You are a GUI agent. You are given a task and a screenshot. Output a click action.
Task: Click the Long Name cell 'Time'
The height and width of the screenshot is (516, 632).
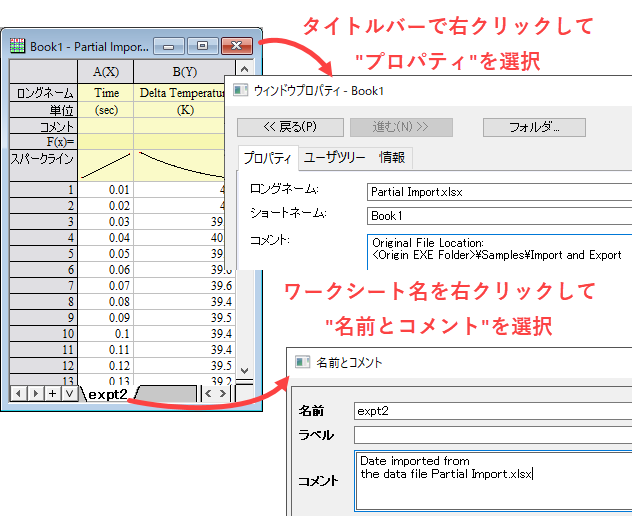[x=106, y=93]
